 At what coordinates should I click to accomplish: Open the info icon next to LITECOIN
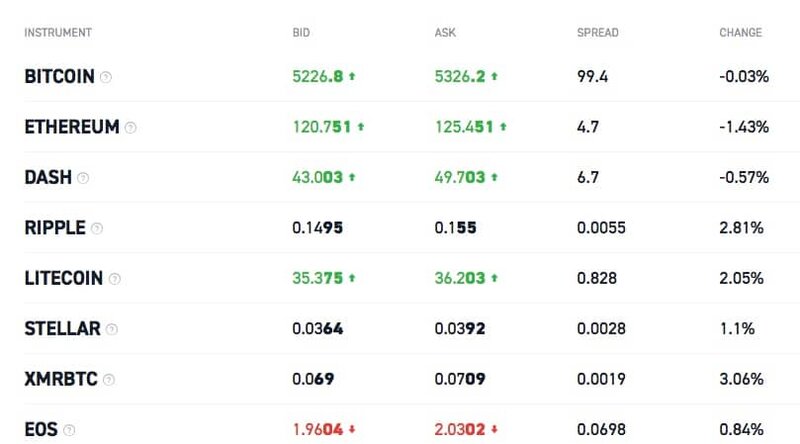(114, 279)
